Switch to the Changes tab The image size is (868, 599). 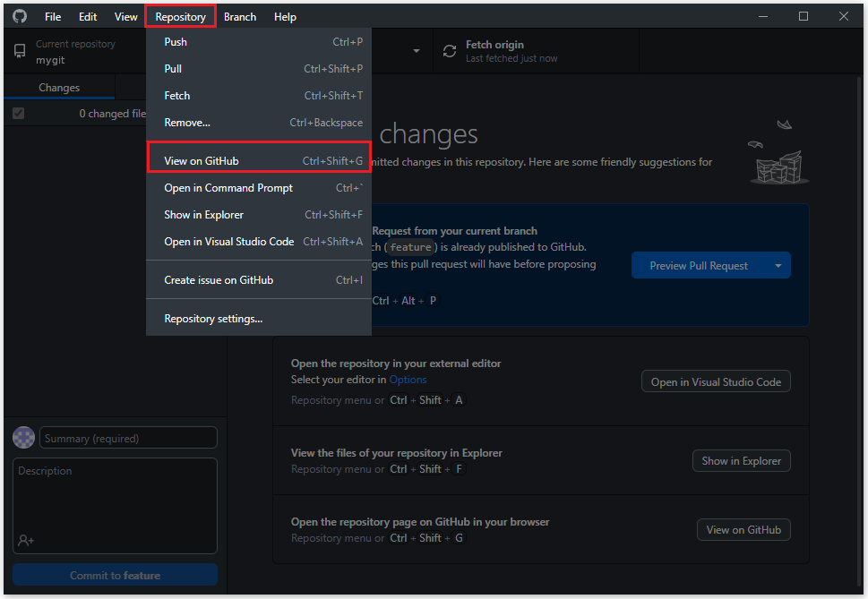click(59, 88)
